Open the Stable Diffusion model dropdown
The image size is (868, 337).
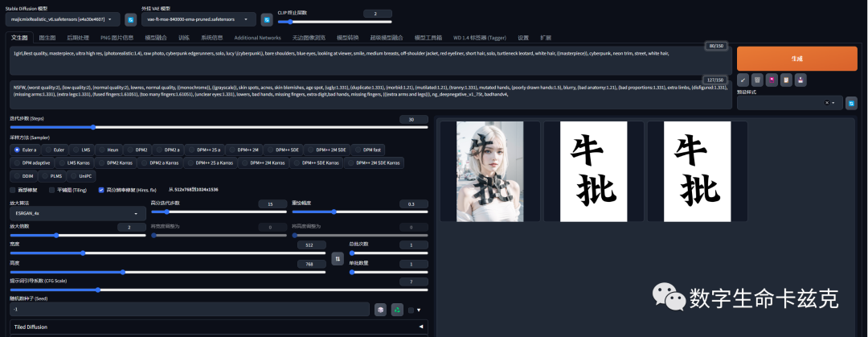pos(63,19)
